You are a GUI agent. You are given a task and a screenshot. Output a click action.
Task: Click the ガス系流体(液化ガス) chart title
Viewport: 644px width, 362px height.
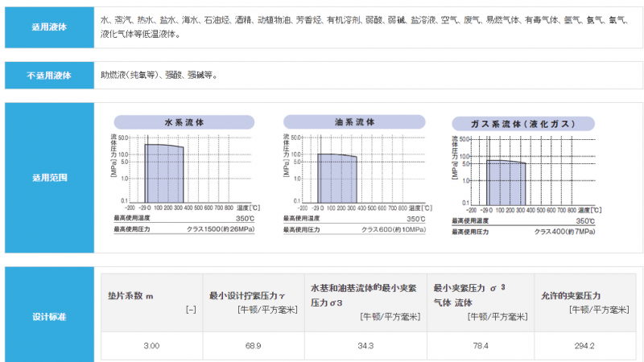point(523,124)
